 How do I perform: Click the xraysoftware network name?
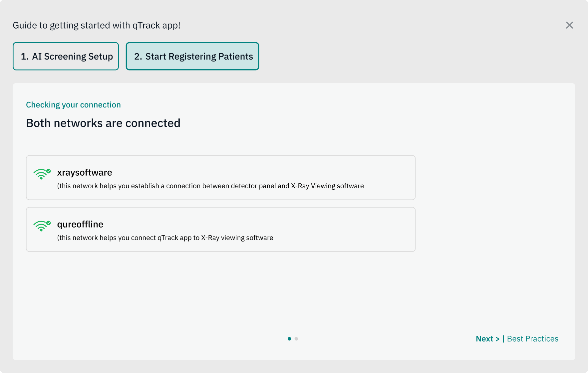tap(85, 172)
